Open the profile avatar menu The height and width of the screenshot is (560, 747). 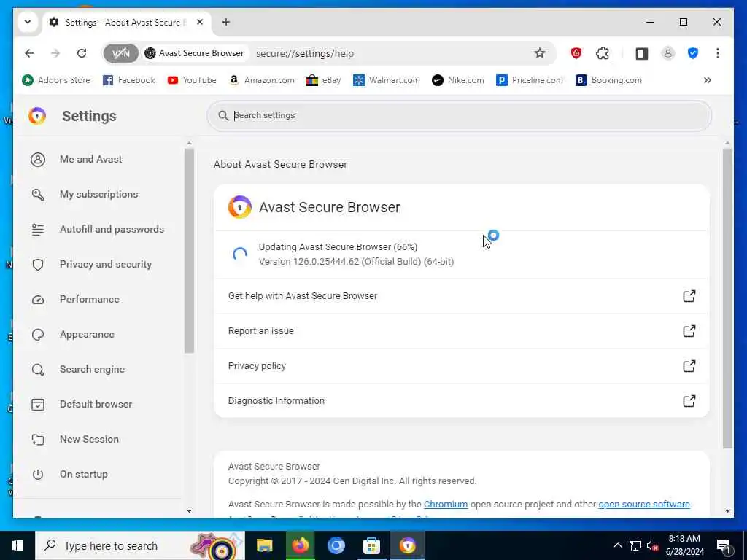click(x=667, y=53)
